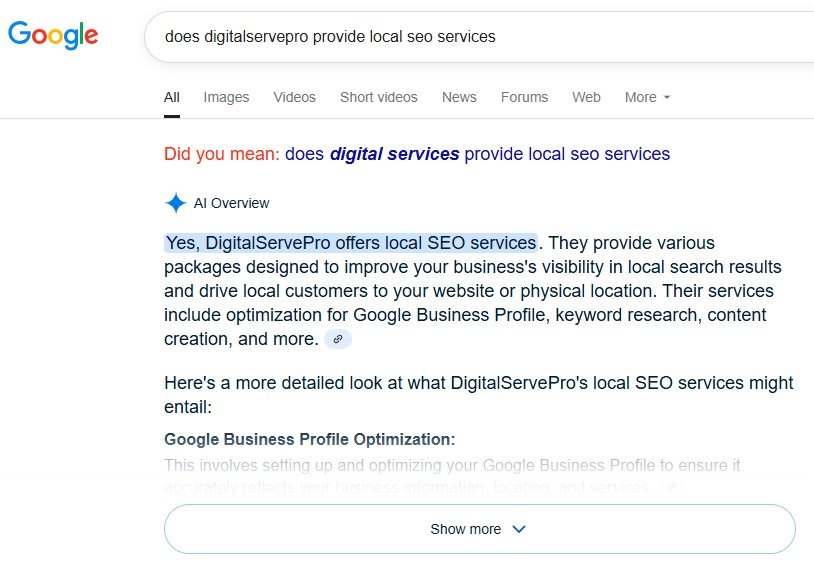Click the suggested 'digital services' query link

(x=477, y=154)
